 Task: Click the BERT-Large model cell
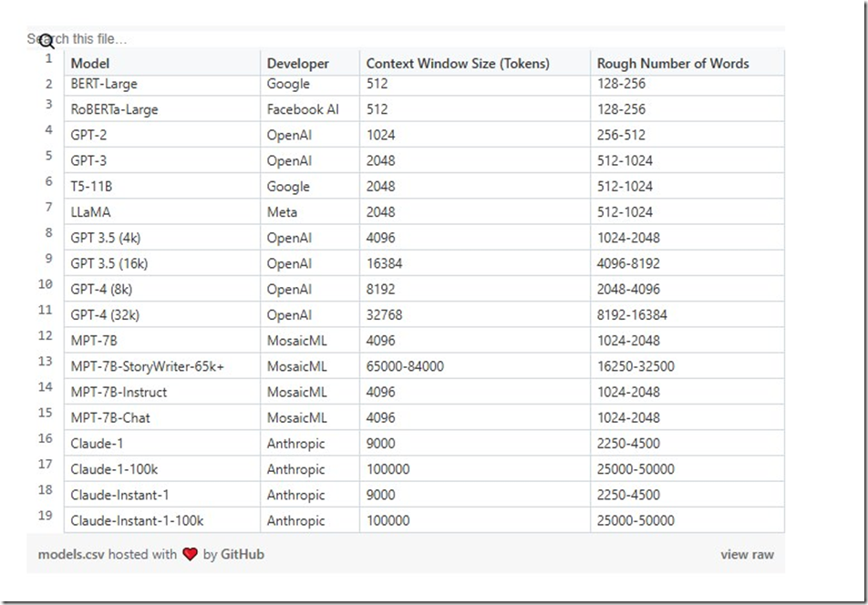click(106, 84)
